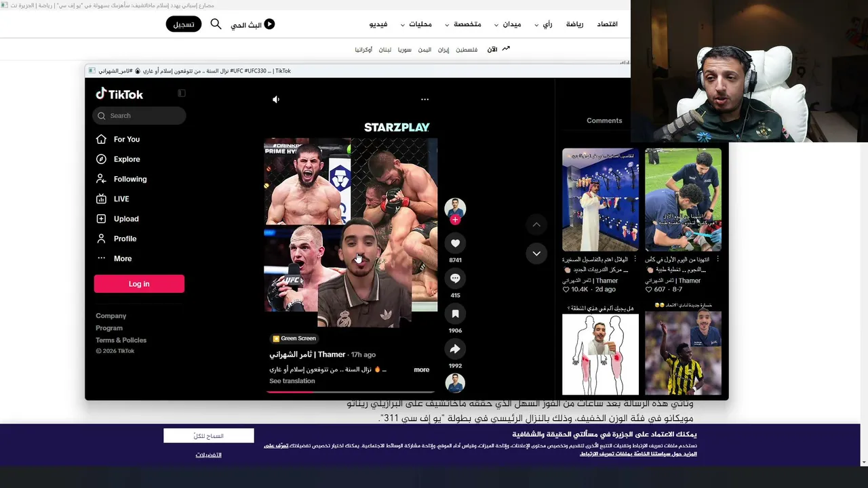Open the Profile page

click(x=125, y=239)
